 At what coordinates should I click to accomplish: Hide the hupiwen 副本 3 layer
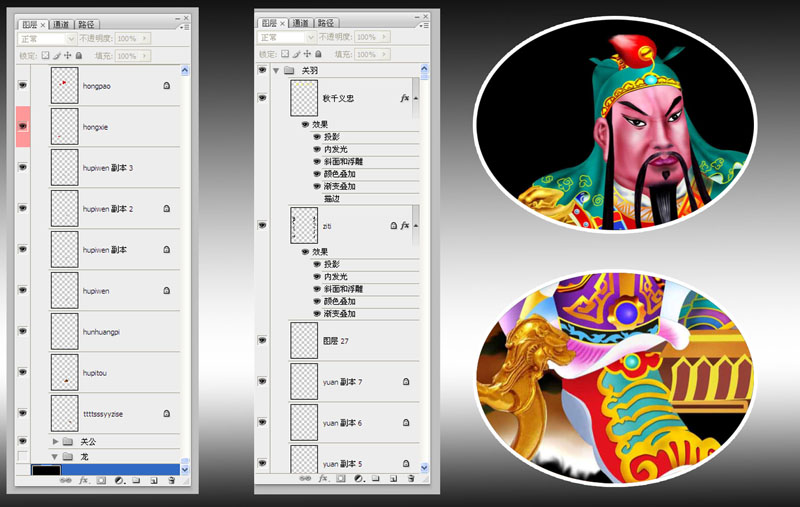pos(23,167)
